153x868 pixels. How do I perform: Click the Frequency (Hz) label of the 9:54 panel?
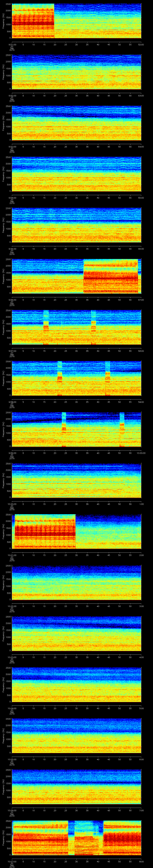pyautogui.click(x=4, y=174)
